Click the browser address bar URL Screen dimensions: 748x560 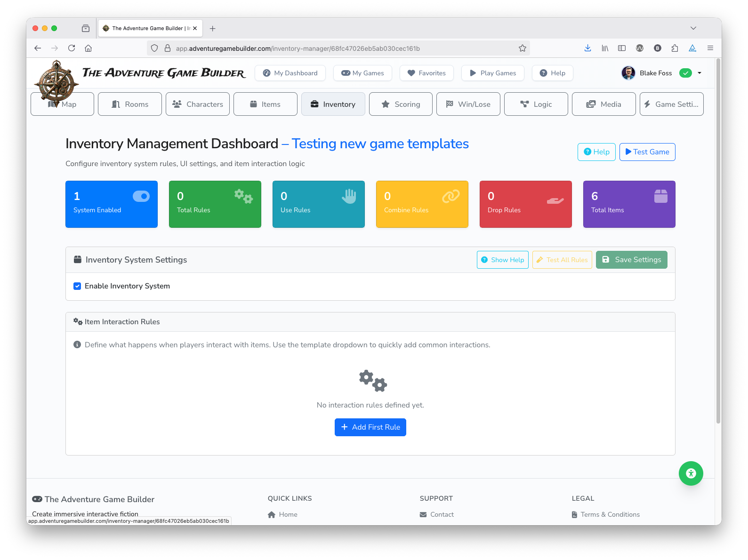(x=298, y=48)
